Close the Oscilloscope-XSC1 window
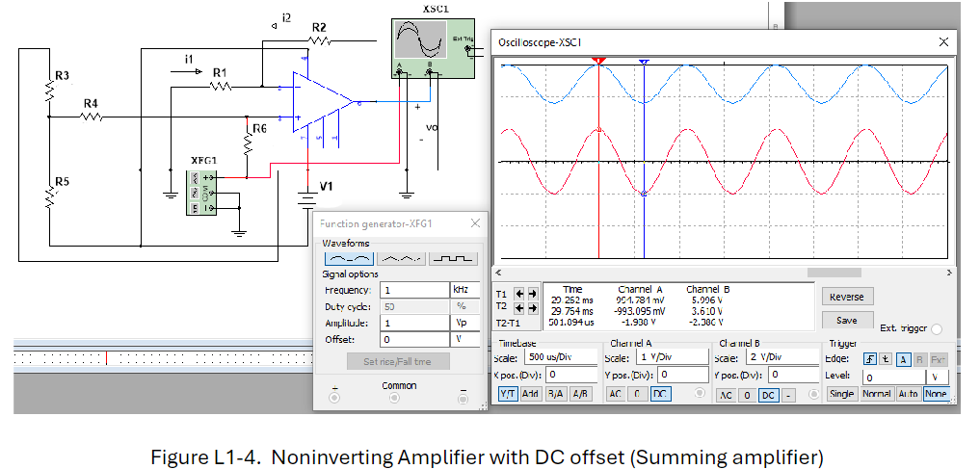The width and height of the screenshot is (980, 469). pyautogui.click(x=943, y=41)
